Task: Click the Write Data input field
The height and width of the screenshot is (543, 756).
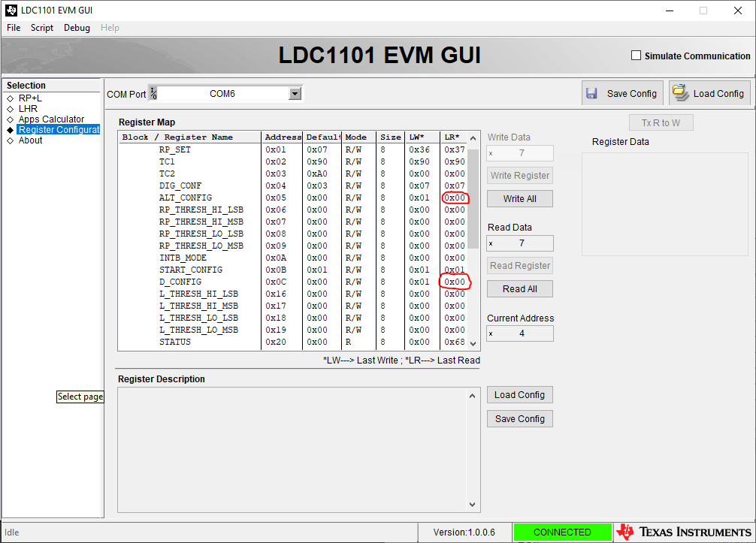Action: click(x=519, y=152)
